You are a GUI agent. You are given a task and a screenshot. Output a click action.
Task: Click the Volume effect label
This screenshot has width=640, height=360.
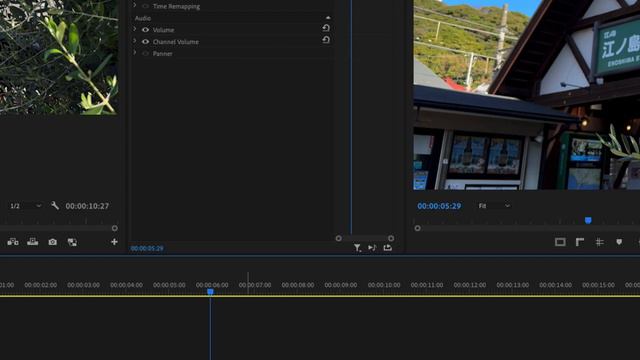(x=163, y=30)
